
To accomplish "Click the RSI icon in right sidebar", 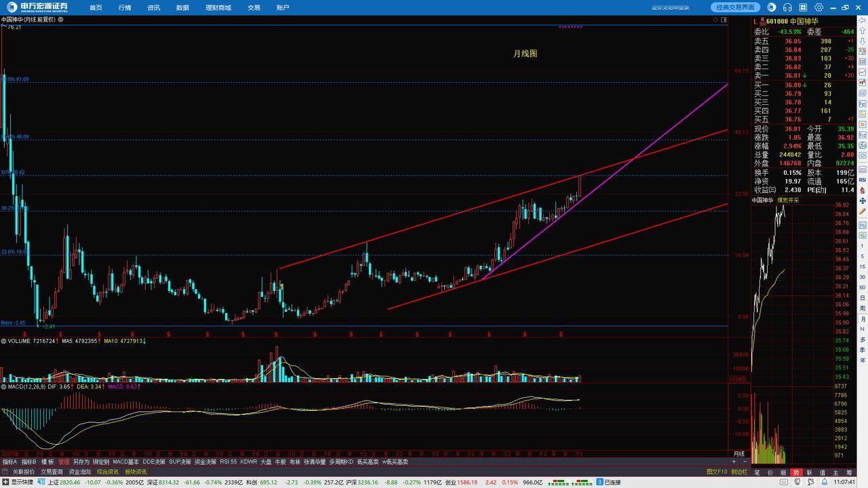I will (x=863, y=180).
